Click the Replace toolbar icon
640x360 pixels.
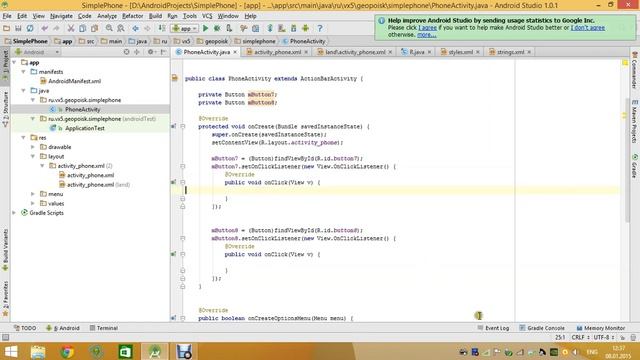tap(121, 28)
